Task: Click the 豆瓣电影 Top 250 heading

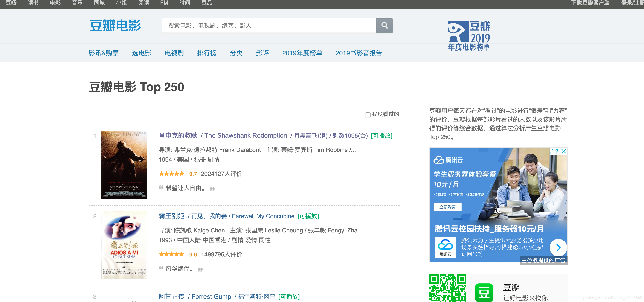Action: pos(136,87)
